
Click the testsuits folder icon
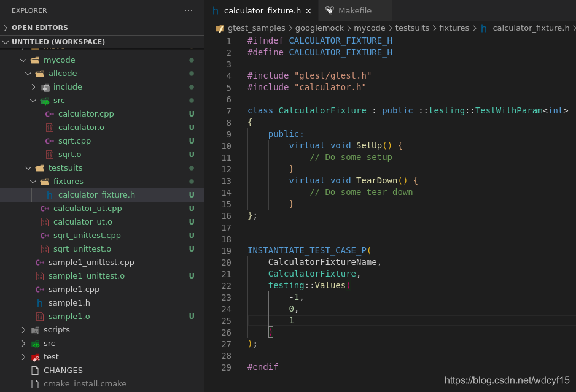click(x=40, y=168)
